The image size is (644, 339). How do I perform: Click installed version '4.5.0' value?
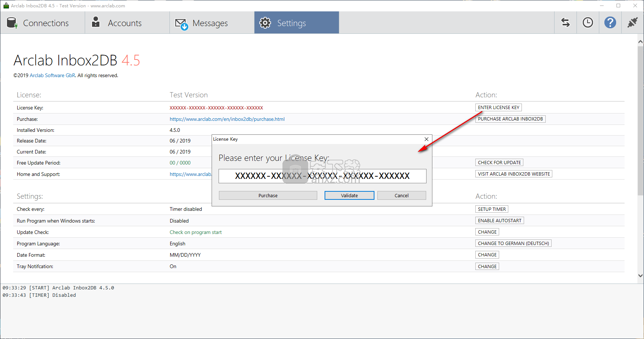point(175,130)
